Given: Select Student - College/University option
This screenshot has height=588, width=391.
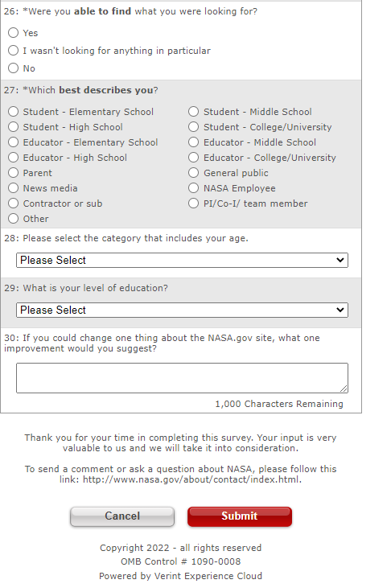Looking at the screenshot, I should pyautogui.click(x=193, y=127).
